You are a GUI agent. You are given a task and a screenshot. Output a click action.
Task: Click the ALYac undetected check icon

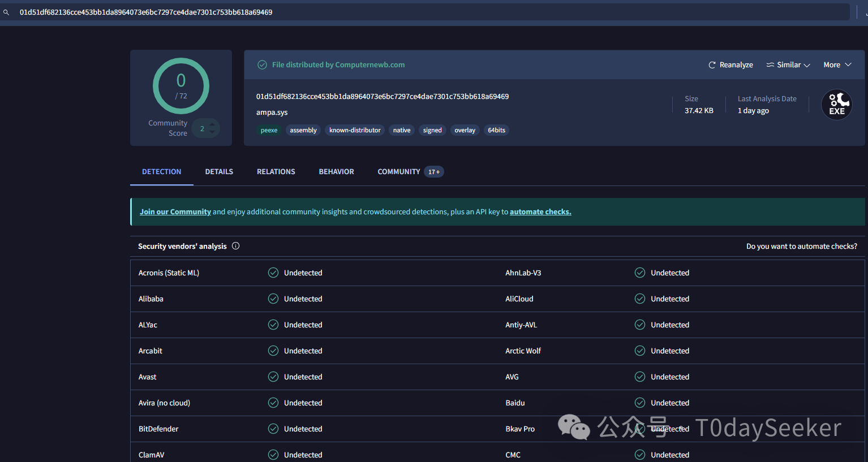pos(273,325)
